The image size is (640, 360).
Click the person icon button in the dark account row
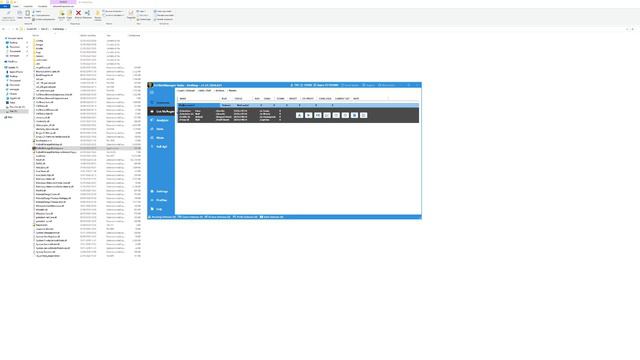[x=300, y=116]
